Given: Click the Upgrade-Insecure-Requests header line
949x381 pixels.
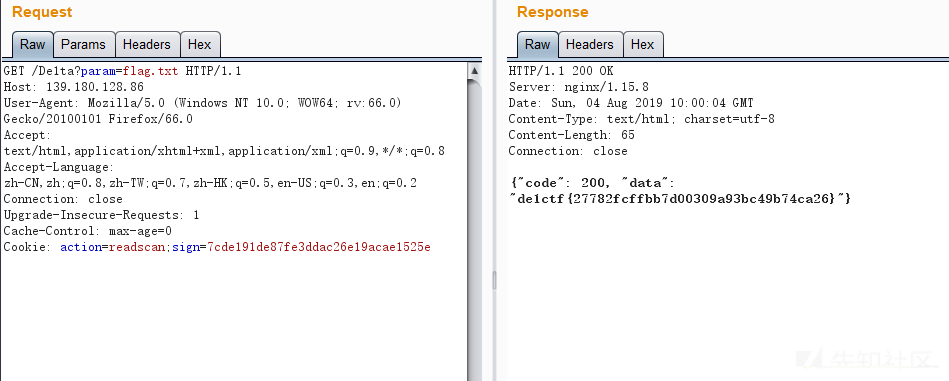Looking at the screenshot, I should 101,215.
